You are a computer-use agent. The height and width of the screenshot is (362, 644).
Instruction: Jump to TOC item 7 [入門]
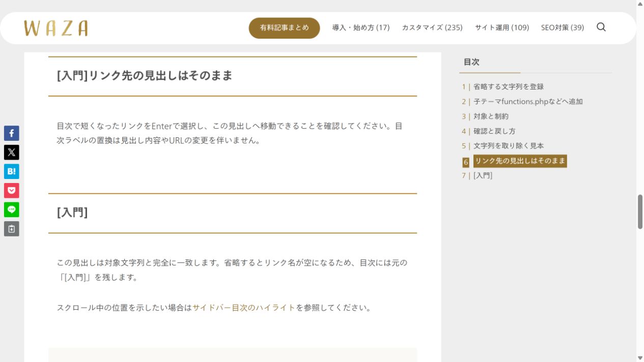point(483,175)
